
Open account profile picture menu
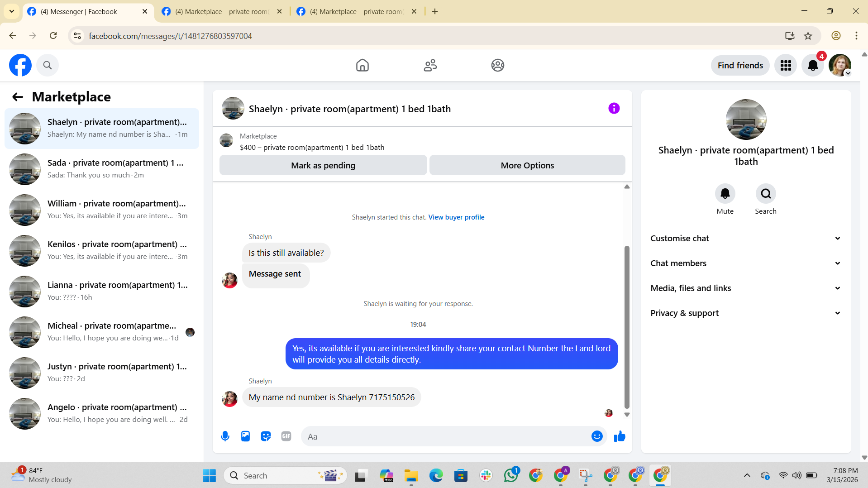click(x=840, y=66)
